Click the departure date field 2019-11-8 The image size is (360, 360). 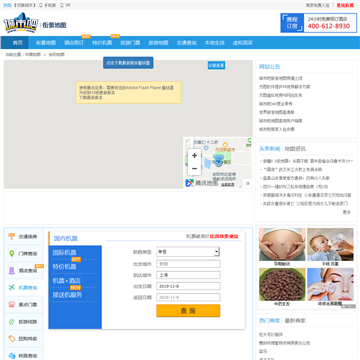click(188, 286)
